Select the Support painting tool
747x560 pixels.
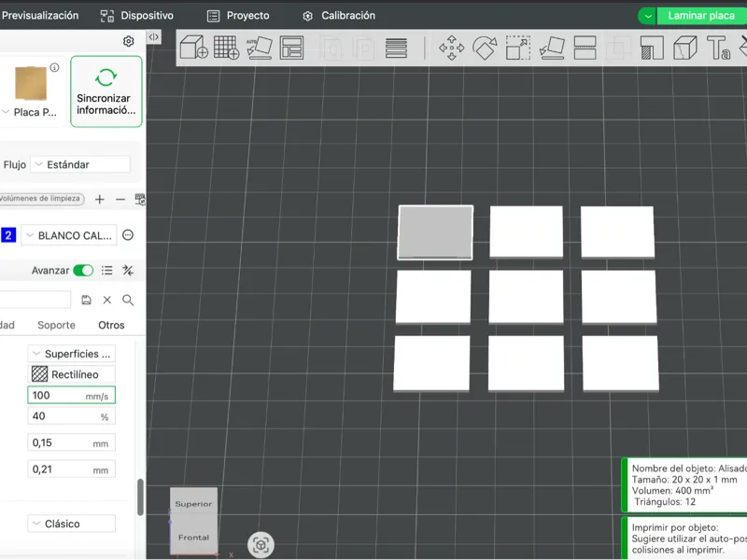[x=651, y=48]
